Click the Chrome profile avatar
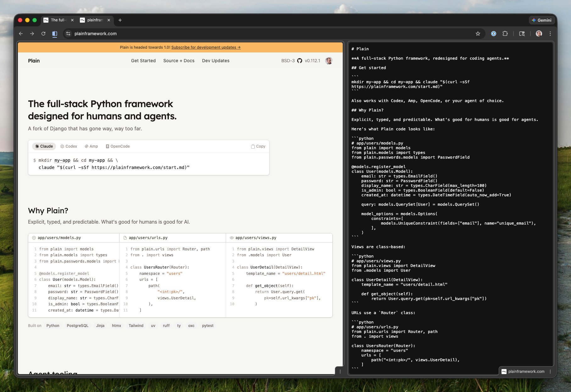The image size is (571, 392). click(x=539, y=34)
